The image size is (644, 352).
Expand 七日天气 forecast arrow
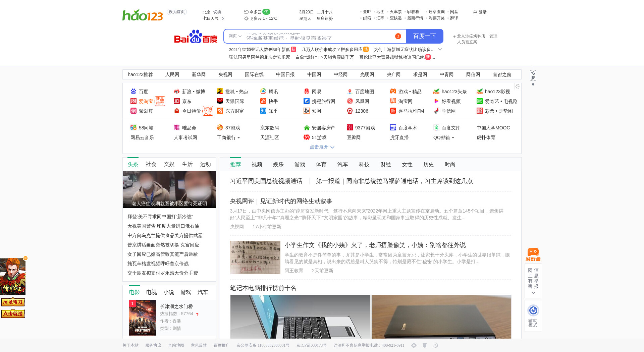pyautogui.click(x=223, y=18)
